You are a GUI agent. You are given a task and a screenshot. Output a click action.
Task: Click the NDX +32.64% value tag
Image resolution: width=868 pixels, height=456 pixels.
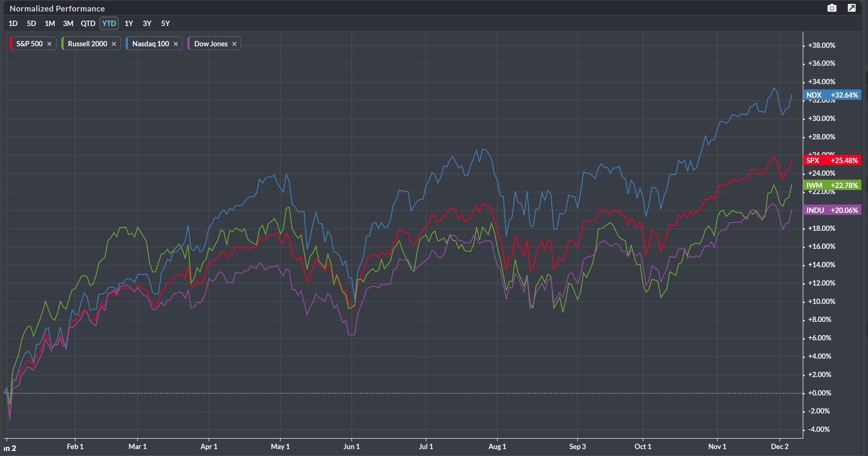pyautogui.click(x=832, y=95)
